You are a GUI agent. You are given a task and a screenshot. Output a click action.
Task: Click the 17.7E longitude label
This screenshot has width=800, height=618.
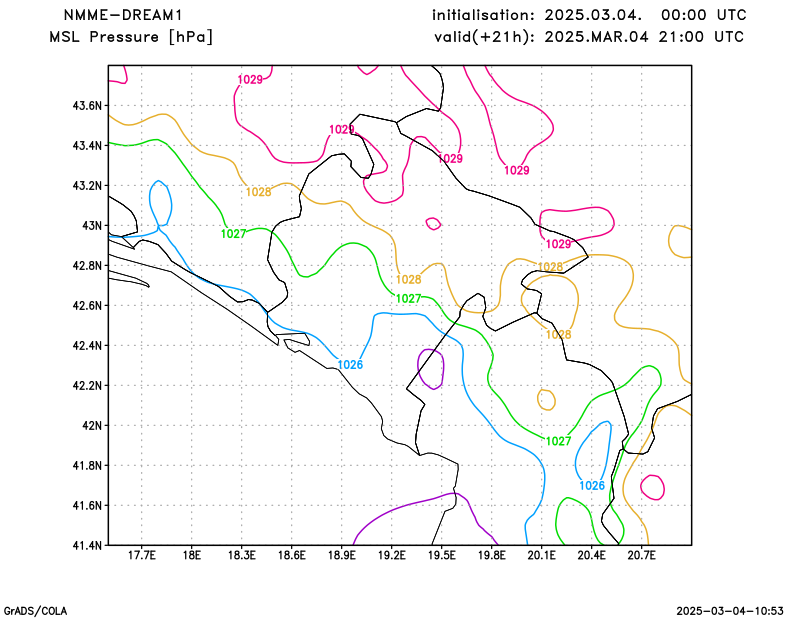tap(141, 555)
